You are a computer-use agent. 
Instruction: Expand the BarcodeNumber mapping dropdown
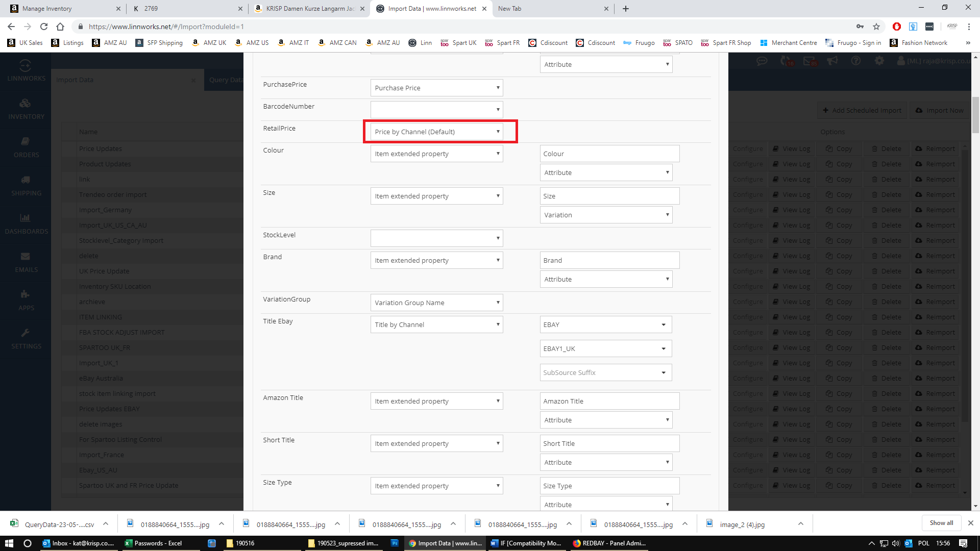(x=436, y=110)
